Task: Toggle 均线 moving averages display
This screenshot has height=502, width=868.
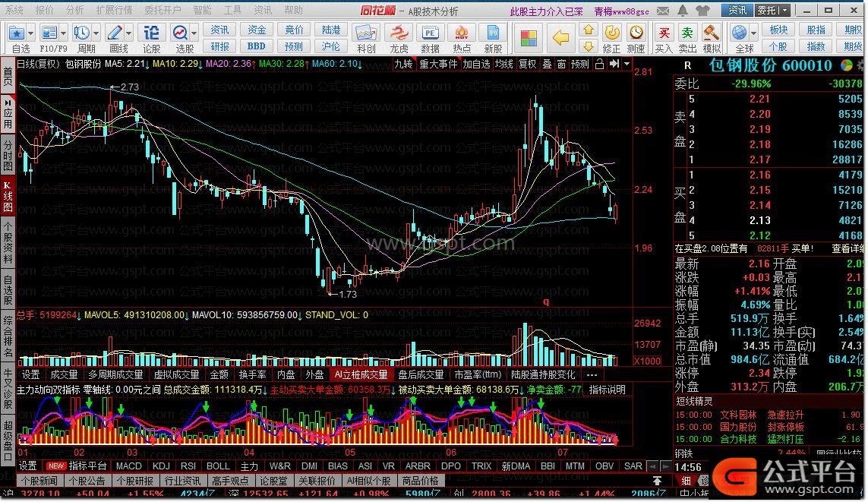Action: pos(503,65)
